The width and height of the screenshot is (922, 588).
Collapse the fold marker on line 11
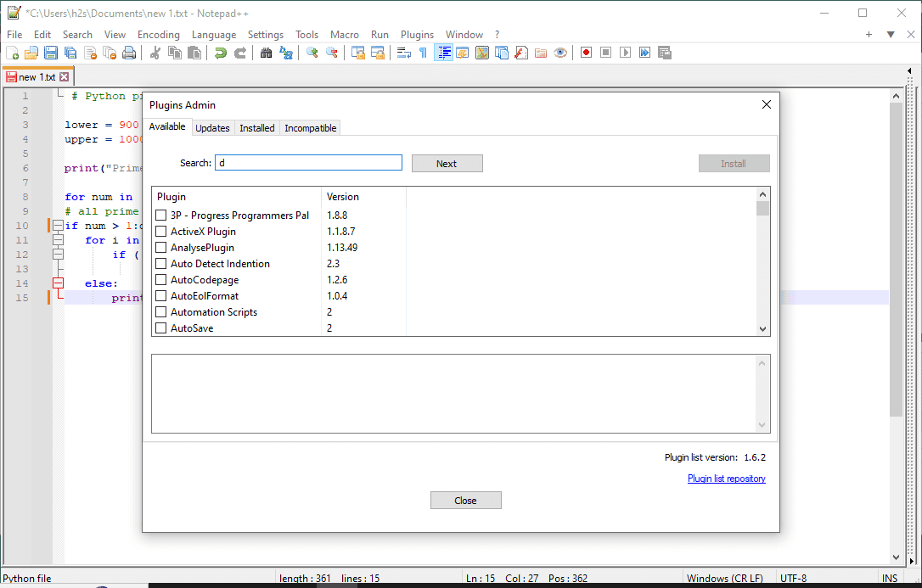pos(58,239)
